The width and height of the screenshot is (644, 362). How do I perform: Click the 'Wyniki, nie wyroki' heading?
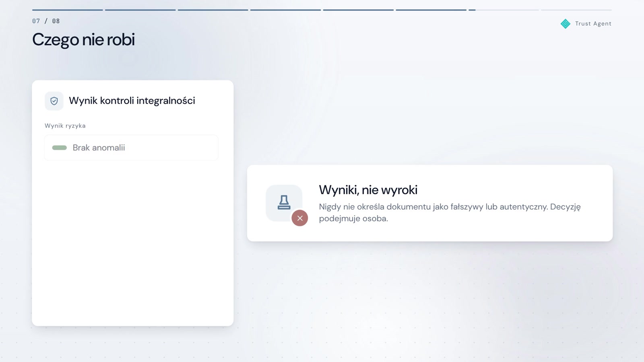368,190
